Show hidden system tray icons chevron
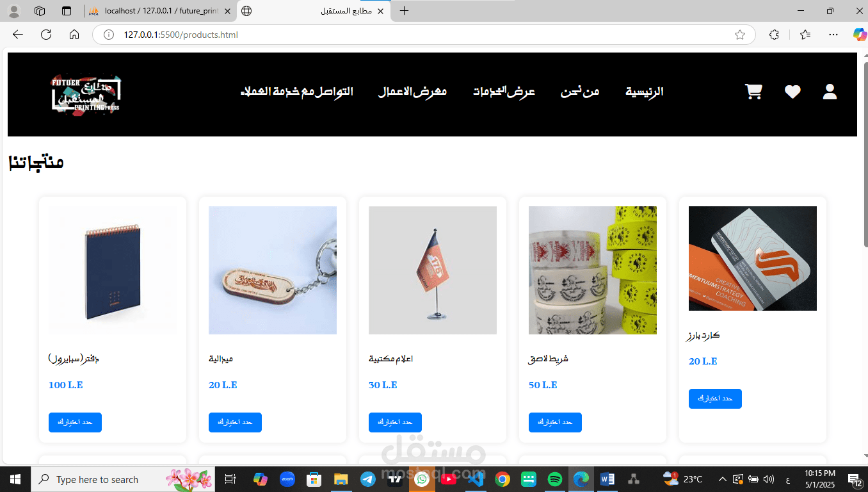 (x=722, y=479)
